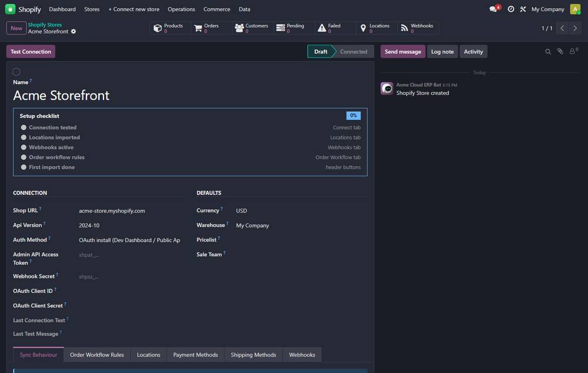The image size is (588, 373).
Task: Open the Orders cart stat button
Action: (211, 28)
